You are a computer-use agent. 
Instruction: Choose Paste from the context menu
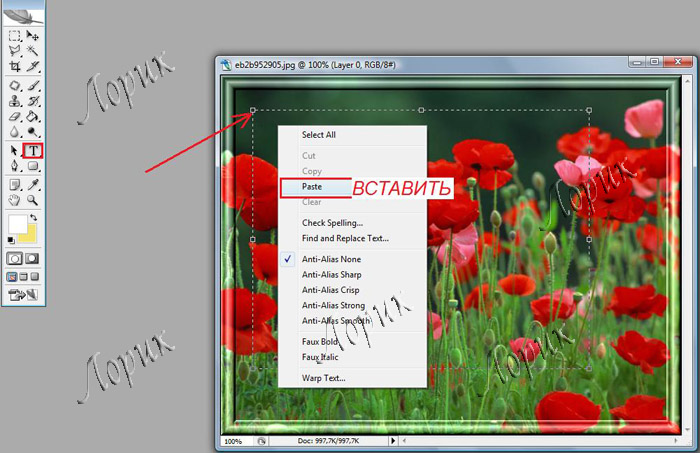tap(312, 186)
